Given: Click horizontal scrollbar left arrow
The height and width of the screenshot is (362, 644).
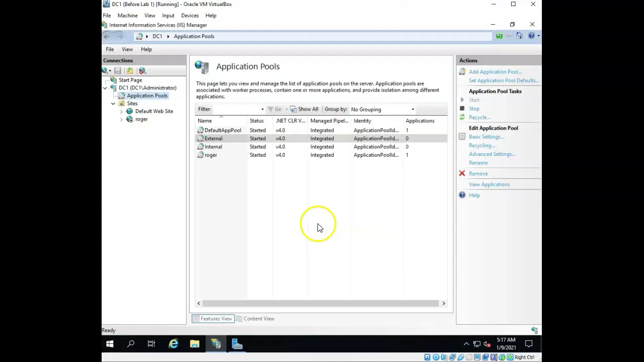Looking at the screenshot, I should [199, 303].
